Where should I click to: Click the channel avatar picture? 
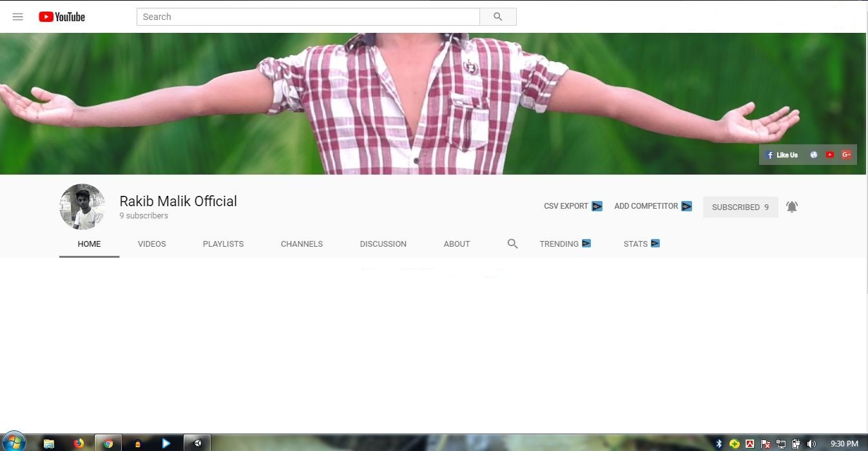pyautogui.click(x=82, y=206)
